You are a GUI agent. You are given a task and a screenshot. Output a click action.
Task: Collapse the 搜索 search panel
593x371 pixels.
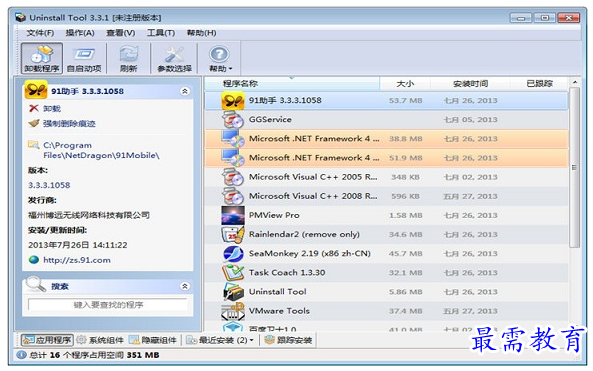[185, 286]
